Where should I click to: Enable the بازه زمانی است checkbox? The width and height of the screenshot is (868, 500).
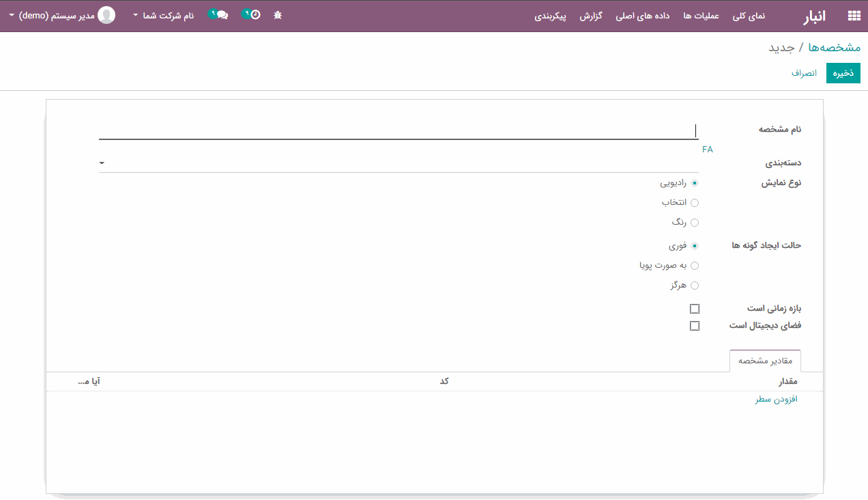point(695,309)
